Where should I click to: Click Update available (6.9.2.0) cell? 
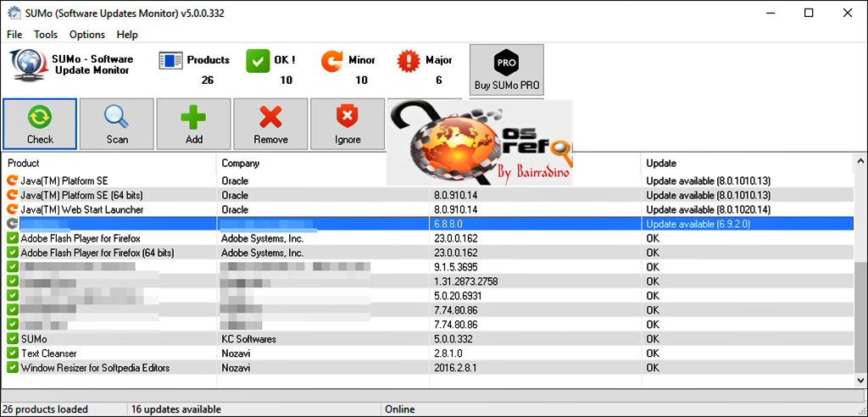click(x=698, y=224)
